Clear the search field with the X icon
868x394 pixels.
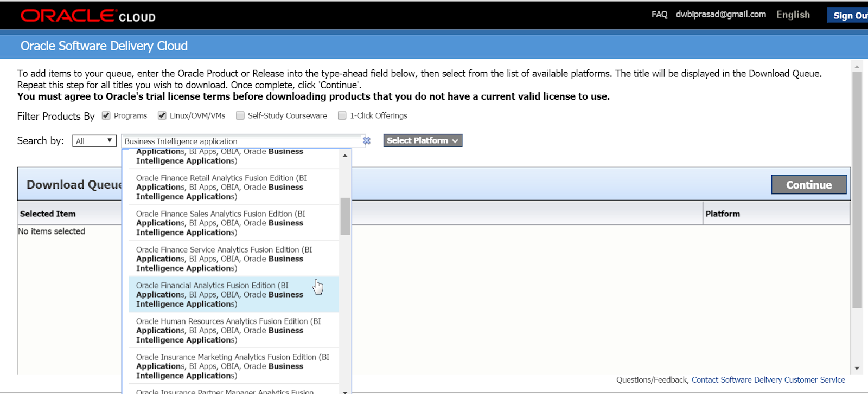point(367,140)
